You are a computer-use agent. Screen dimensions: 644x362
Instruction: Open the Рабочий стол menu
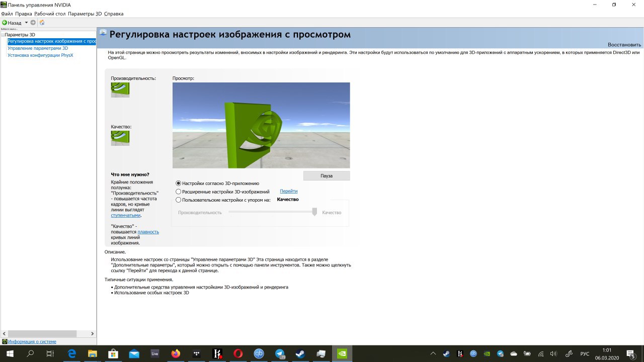tap(50, 14)
